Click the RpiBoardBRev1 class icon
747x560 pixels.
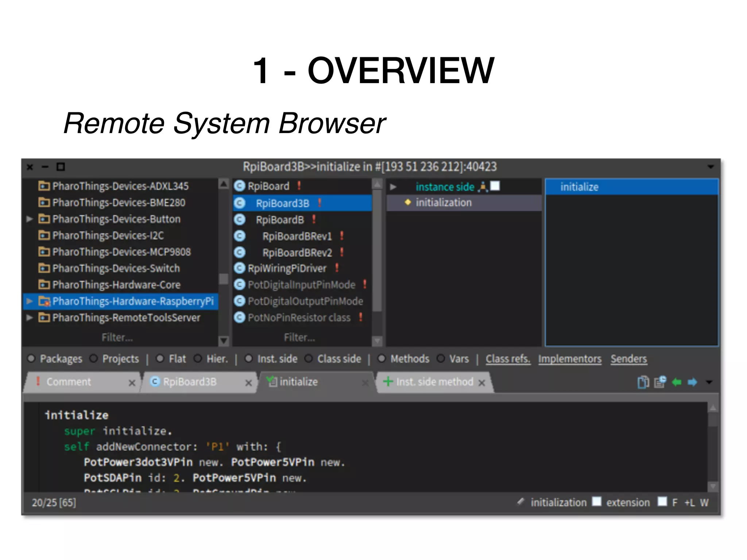point(240,236)
